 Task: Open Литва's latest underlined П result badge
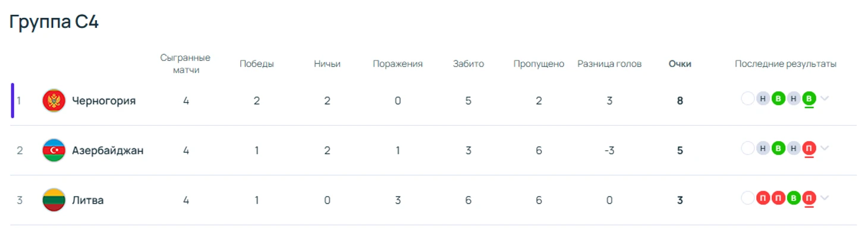pyautogui.click(x=809, y=198)
